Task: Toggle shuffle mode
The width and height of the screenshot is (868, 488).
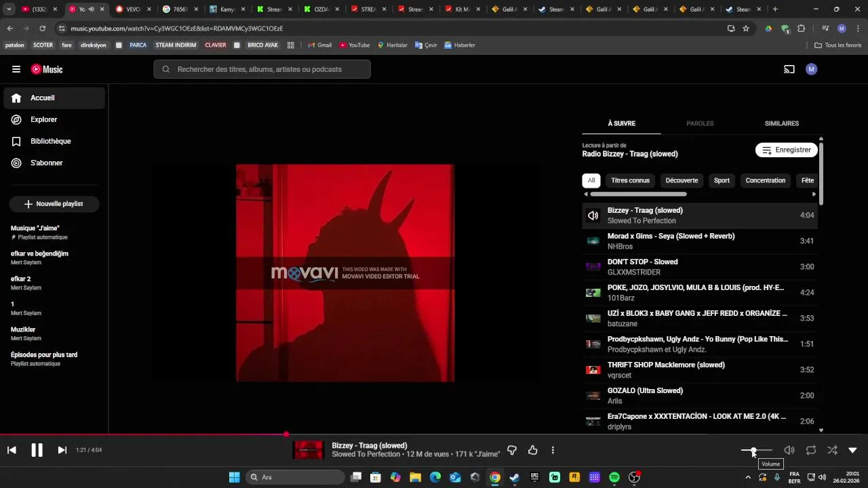Action: tap(832, 450)
